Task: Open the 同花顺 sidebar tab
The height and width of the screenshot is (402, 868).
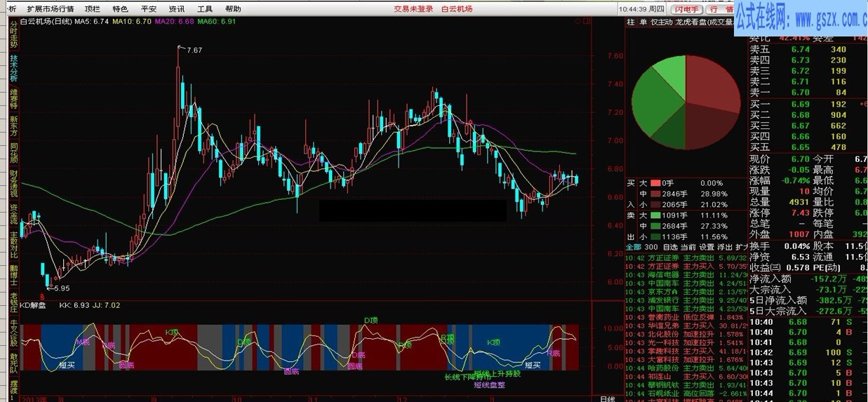Action: click(x=13, y=154)
